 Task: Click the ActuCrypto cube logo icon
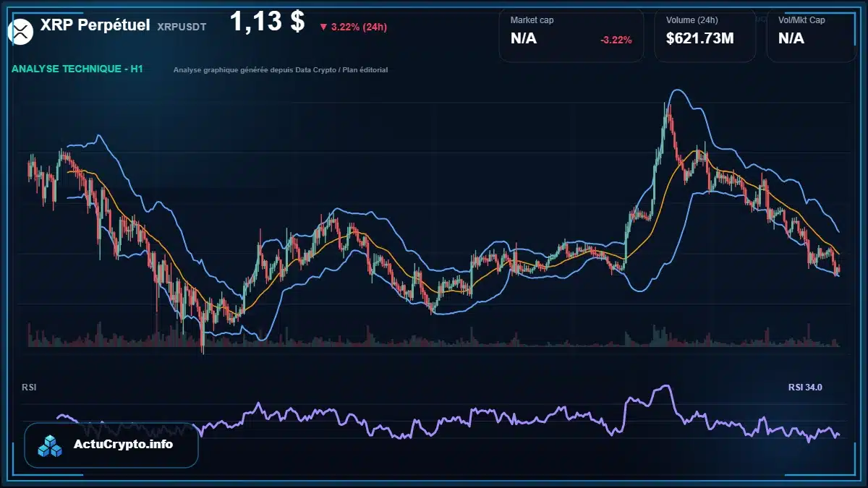51,445
